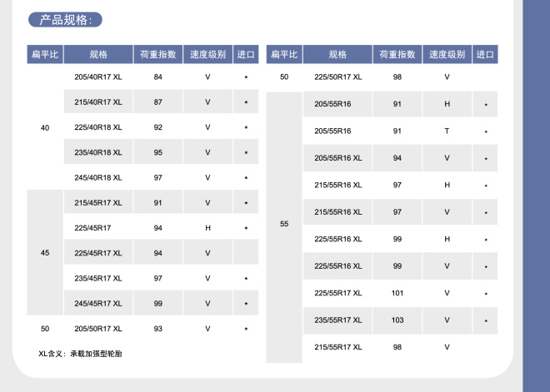Click 215/55R16 XL spec with speed V
Screen dimensions: 550x392
pyautogui.click(x=338, y=212)
